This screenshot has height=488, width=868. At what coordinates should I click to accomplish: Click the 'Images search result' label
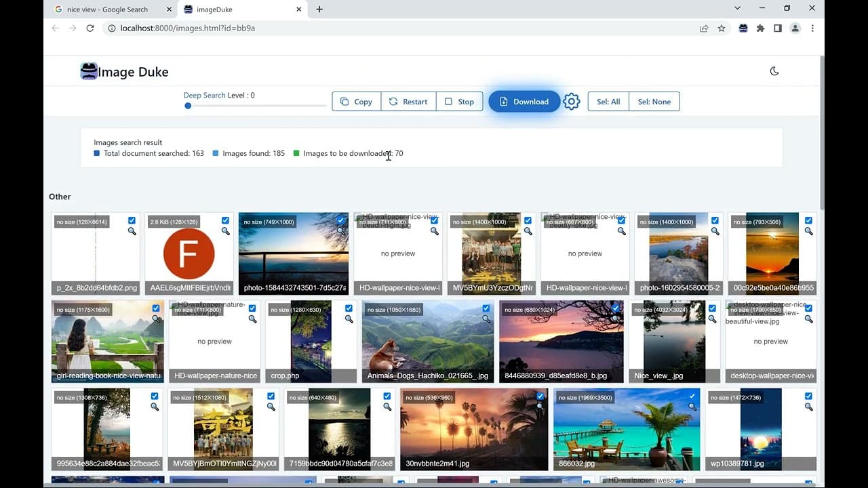(128, 142)
